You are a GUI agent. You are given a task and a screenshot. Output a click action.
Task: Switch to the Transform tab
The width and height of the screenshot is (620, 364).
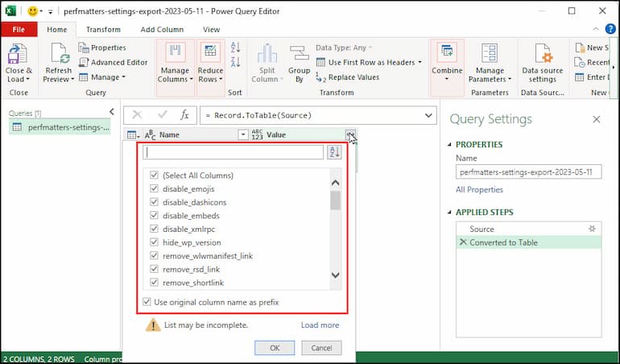coord(103,29)
